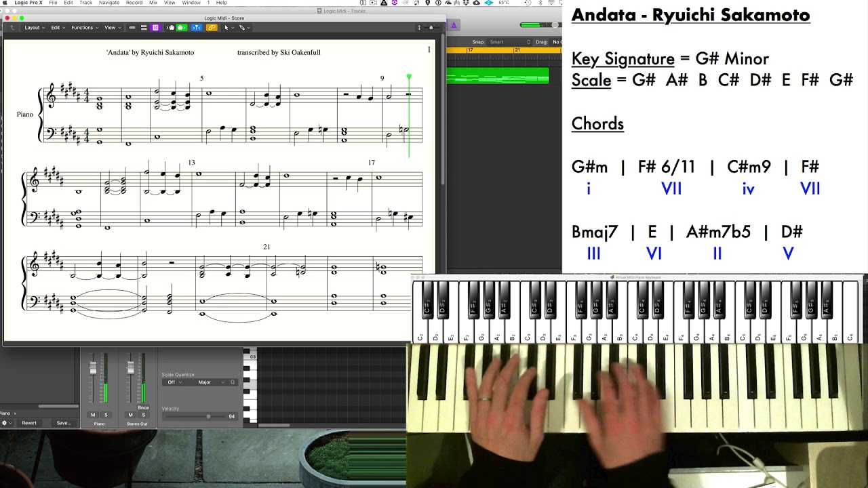Open the Layout dropdown menu
This screenshot has width=868, height=488.
tap(34, 28)
